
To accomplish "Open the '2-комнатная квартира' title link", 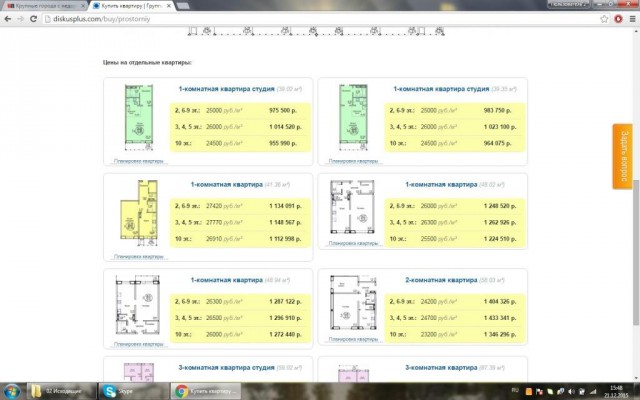I will pyautogui.click(x=441, y=280).
